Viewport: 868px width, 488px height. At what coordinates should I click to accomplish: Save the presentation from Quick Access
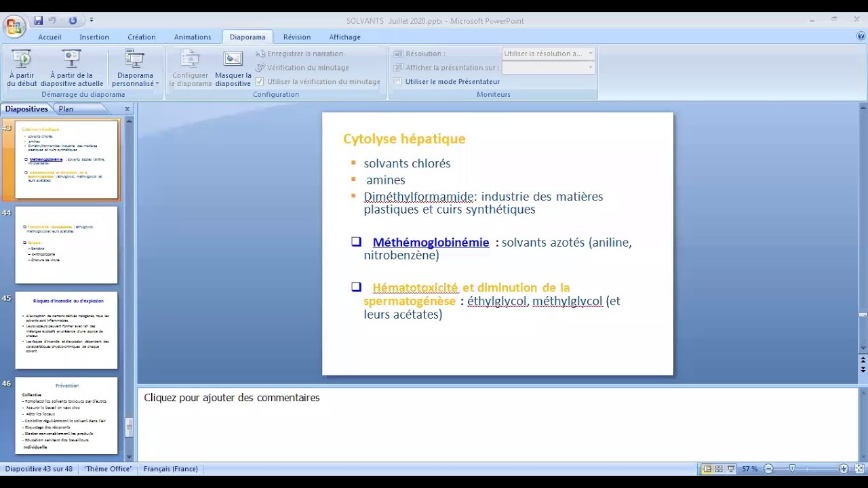click(39, 20)
